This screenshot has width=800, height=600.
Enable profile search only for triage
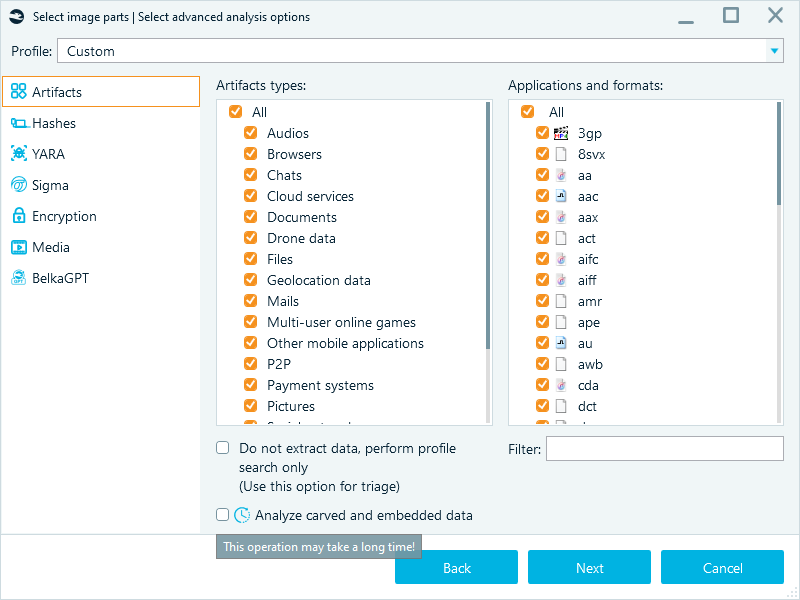[x=222, y=447]
